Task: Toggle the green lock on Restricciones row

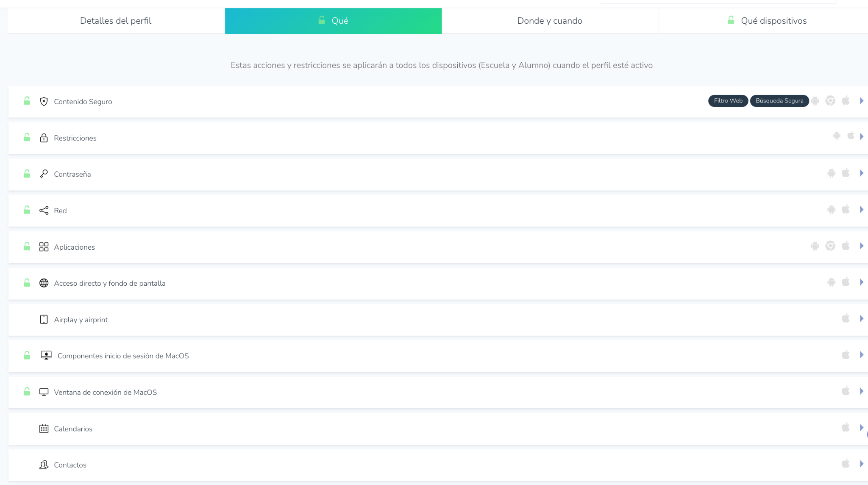Action: (x=27, y=137)
